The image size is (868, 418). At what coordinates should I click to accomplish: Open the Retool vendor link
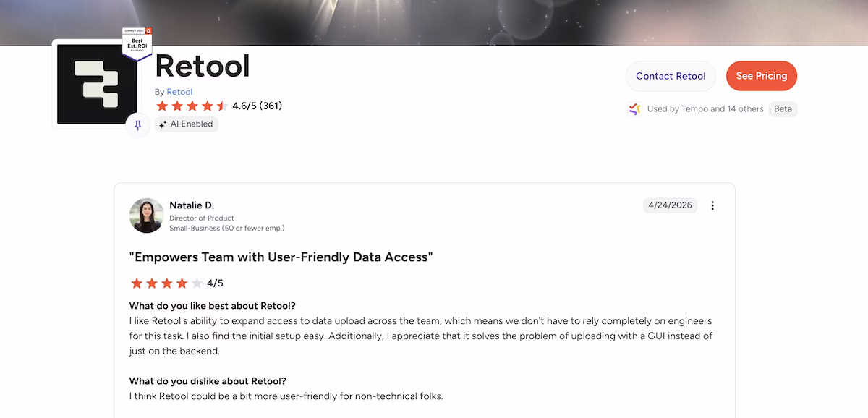pos(179,92)
